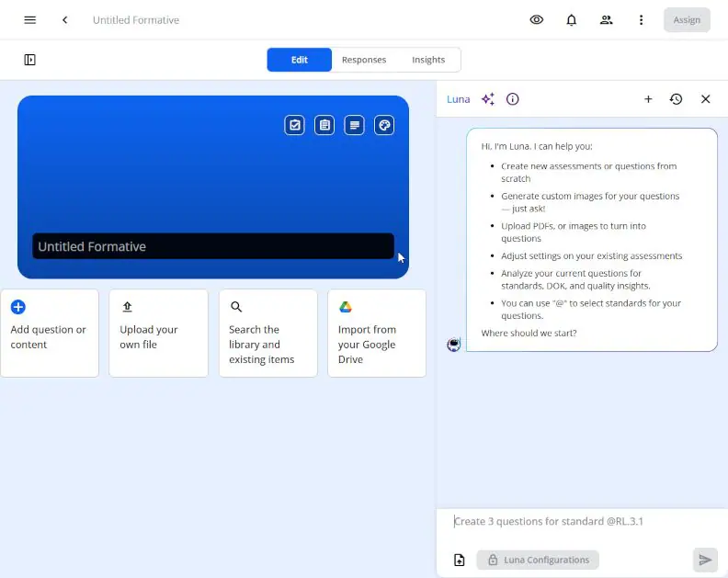This screenshot has height=578, width=728.
Task: Click the Luna sparkle icon
Action: pos(488,99)
